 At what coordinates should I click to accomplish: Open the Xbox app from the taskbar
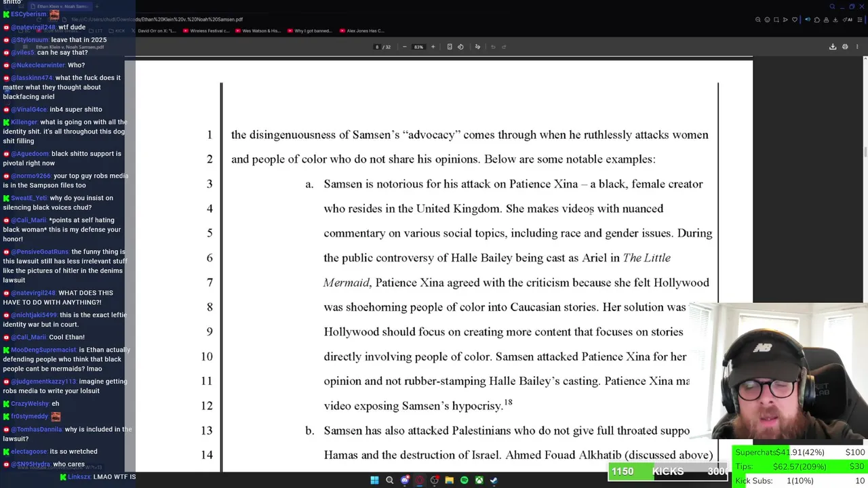[479, 480]
